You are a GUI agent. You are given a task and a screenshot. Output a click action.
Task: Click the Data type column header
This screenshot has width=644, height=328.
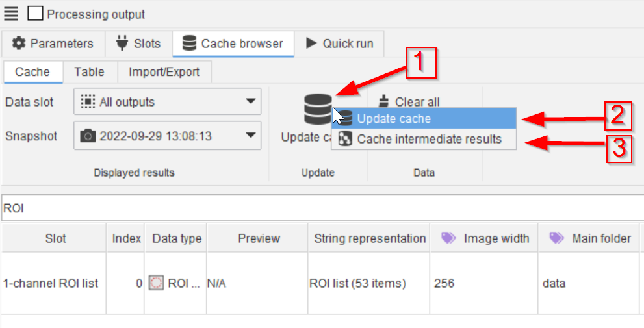point(176,238)
